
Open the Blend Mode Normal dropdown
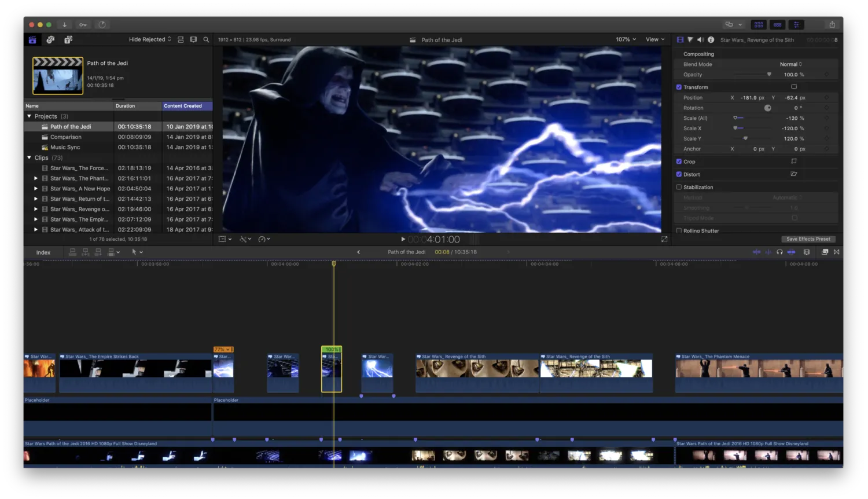click(790, 64)
